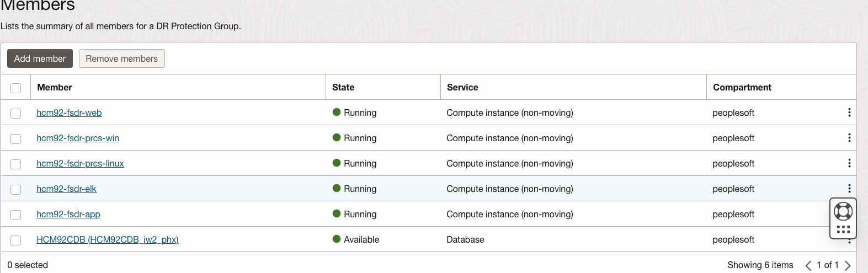Open the hcm92-fsdr-app member link

click(x=68, y=214)
